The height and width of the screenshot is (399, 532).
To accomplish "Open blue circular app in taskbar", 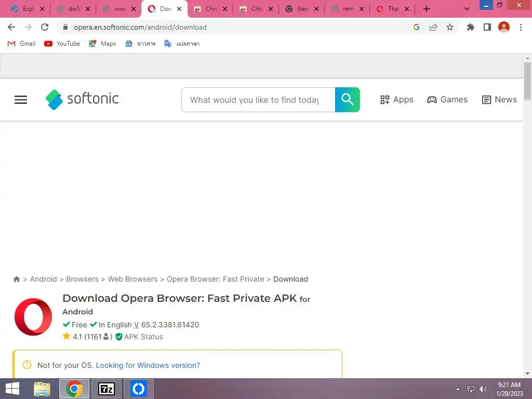I will (138, 389).
